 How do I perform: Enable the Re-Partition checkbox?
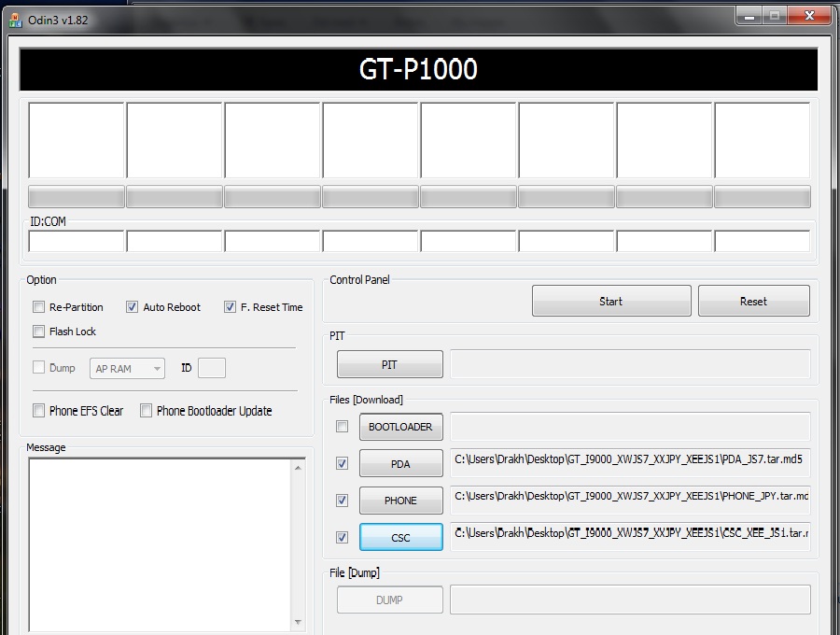click(38, 307)
